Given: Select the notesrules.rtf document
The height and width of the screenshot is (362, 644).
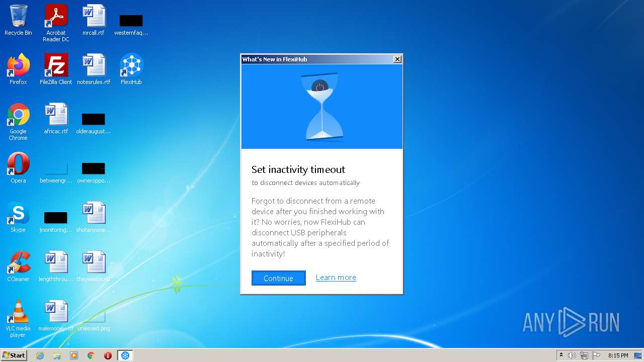Looking at the screenshot, I should click(94, 69).
